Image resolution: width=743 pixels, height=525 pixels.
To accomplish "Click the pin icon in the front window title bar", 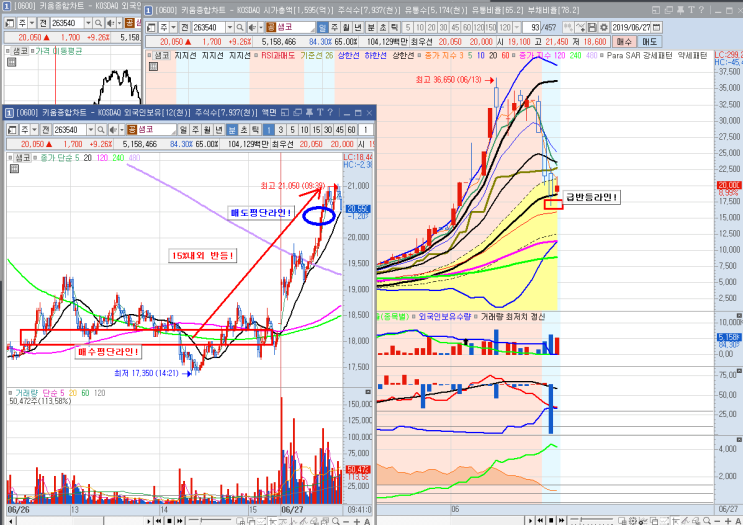I will coord(309,112).
